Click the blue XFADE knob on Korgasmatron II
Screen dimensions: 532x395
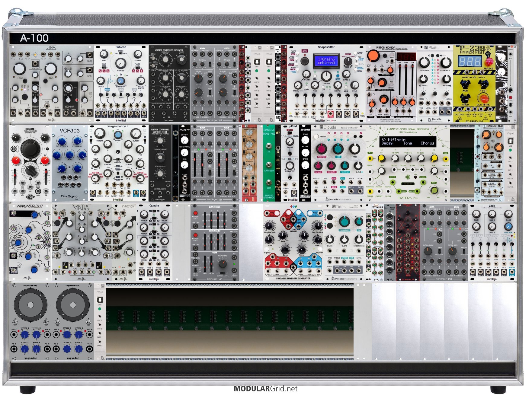(x=117, y=135)
